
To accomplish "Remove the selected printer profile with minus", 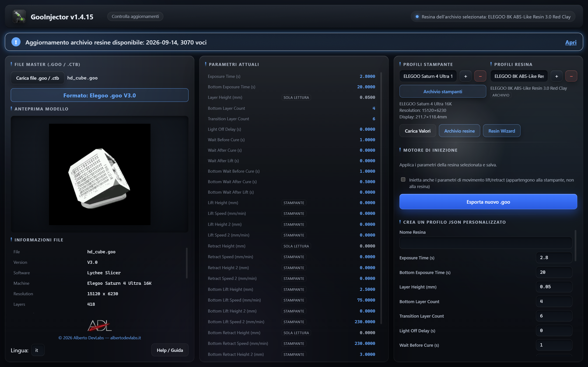I will pos(480,76).
